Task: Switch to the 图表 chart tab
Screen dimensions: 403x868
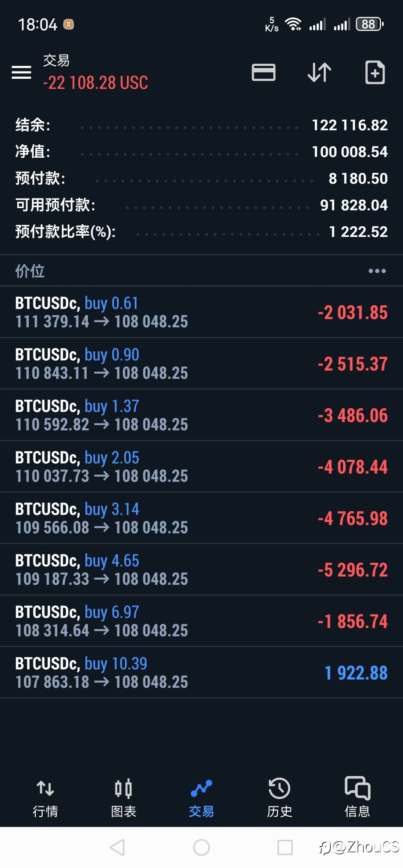Action: pyautogui.click(x=123, y=797)
